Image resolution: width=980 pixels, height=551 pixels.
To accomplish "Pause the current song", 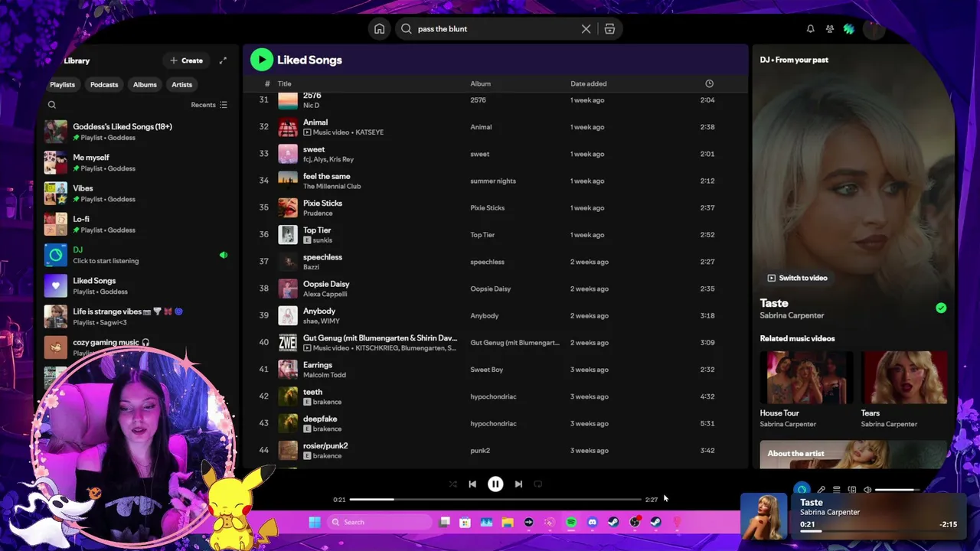I will tap(495, 484).
